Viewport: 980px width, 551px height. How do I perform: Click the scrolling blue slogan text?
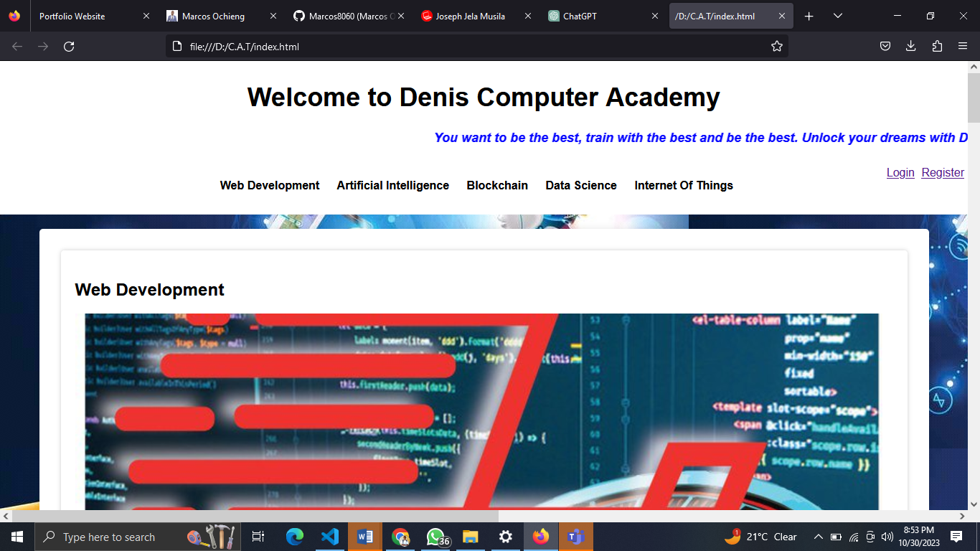tap(701, 138)
